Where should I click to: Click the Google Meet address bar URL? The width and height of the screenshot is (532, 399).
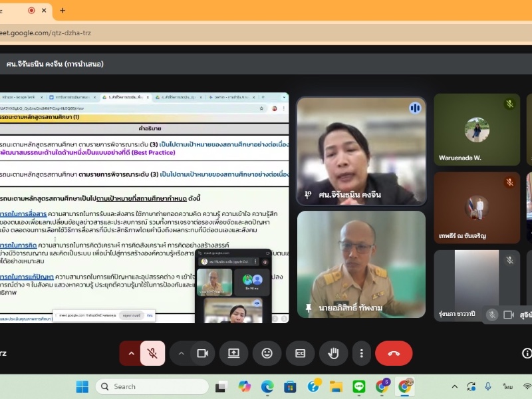(x=53, y=33)
